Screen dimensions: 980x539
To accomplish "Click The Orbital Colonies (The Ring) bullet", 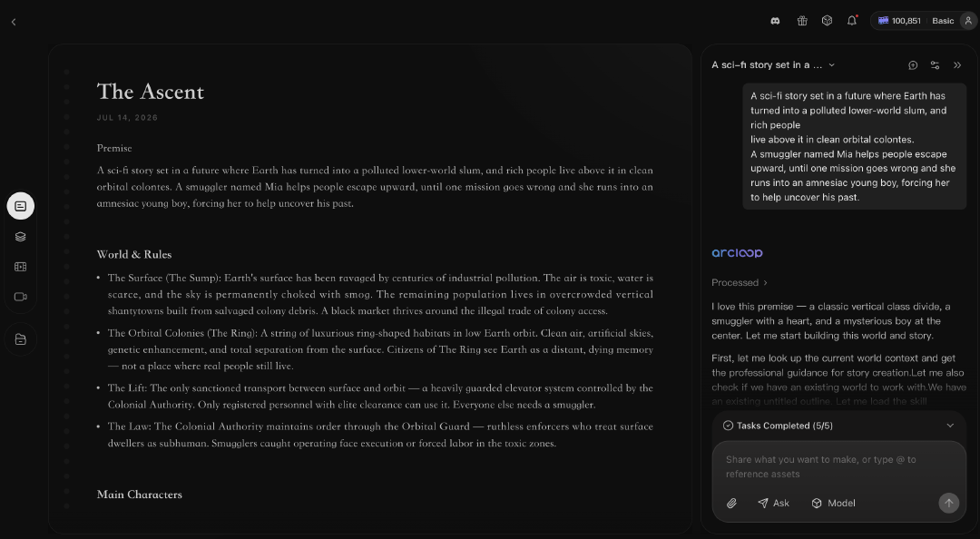I will [x=380, y=349].
